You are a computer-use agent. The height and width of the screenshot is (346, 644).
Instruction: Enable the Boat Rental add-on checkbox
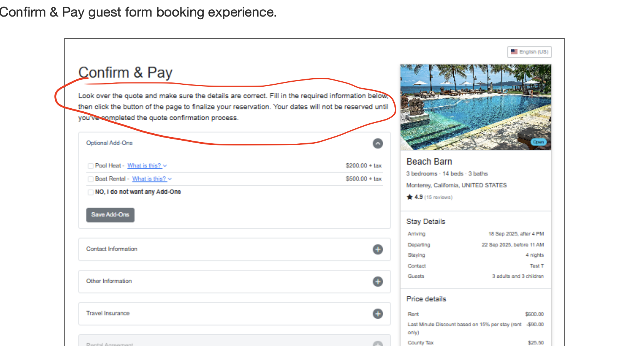click(x=91, y=179)
